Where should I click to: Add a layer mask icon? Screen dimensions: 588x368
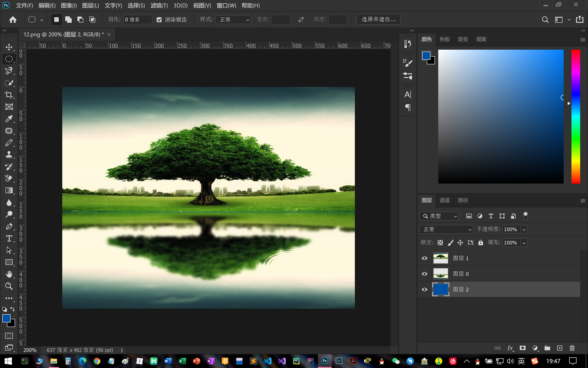click(x=522, y=348)
